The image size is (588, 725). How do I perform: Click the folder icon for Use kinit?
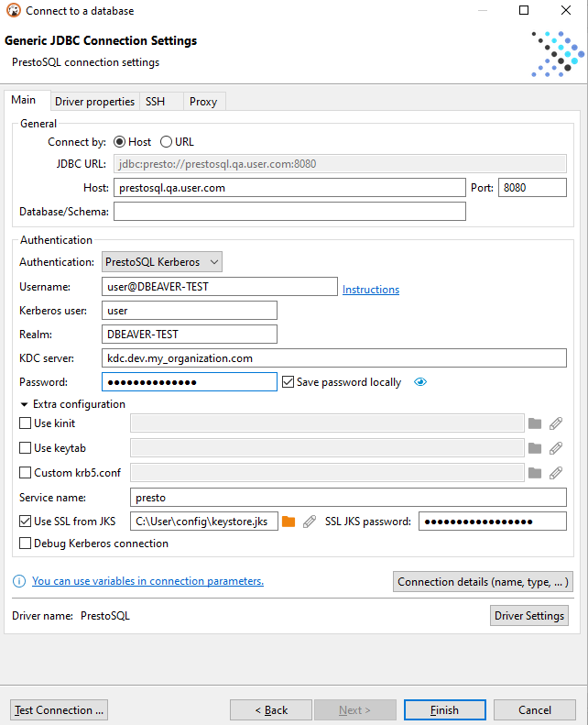534,423
